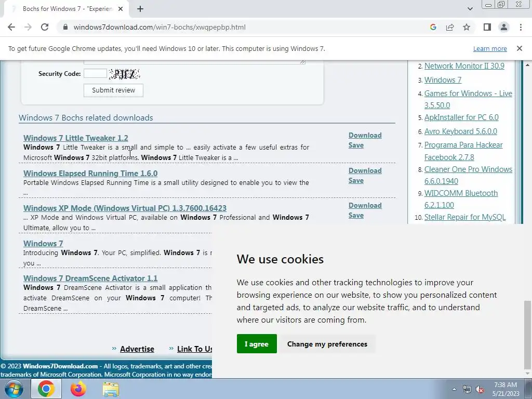Viewport: 532px width, 399px height.
Task: Download Windows XP Mode
Action: pos(365,205)
